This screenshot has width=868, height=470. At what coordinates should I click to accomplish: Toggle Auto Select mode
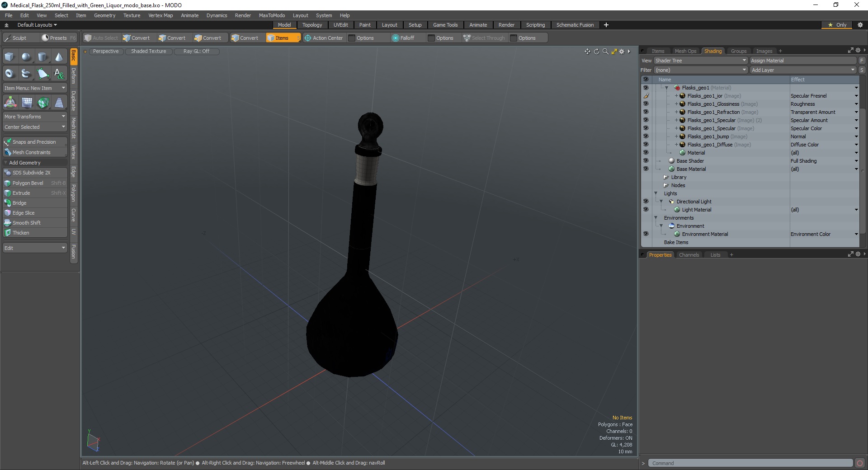tap(101, 38)
